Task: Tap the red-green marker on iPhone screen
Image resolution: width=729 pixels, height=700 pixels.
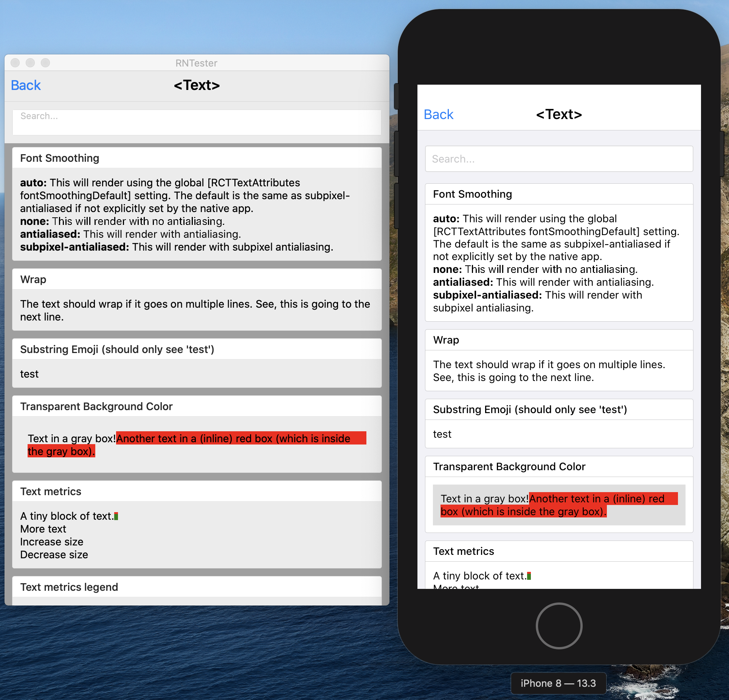Action: tap(529, 576)
